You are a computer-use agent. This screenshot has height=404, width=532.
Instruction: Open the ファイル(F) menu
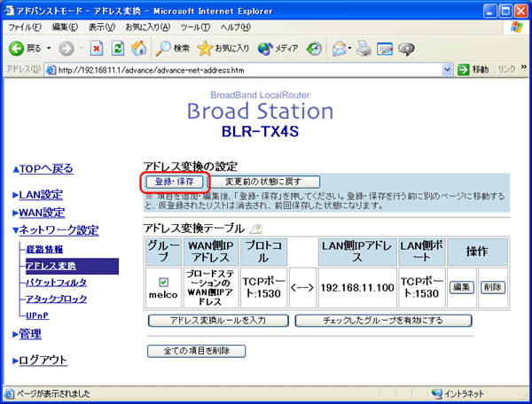click(25, 27)
